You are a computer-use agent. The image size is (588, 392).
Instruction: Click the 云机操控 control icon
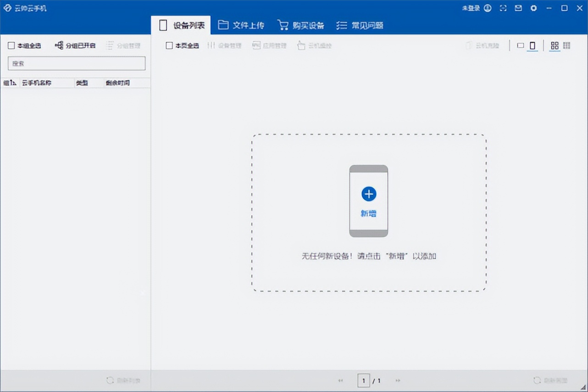tap(315, 45)
